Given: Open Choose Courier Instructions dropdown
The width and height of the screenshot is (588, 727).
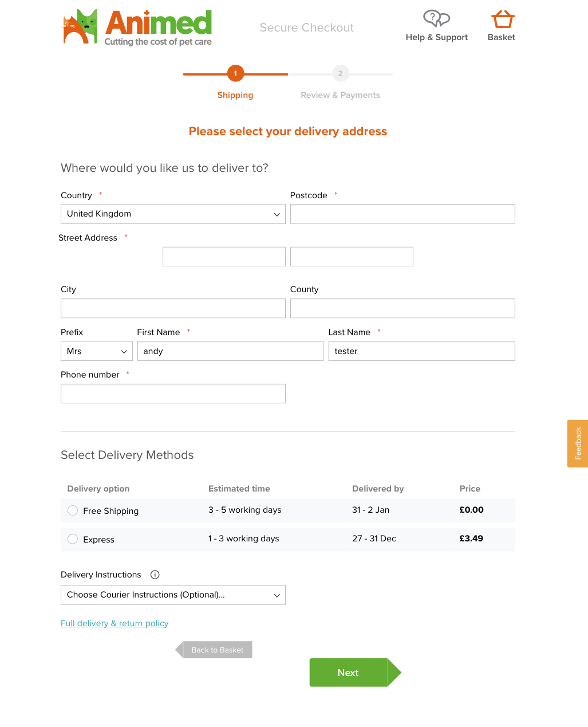Looking at the screenshot, I should pos(173,595).
